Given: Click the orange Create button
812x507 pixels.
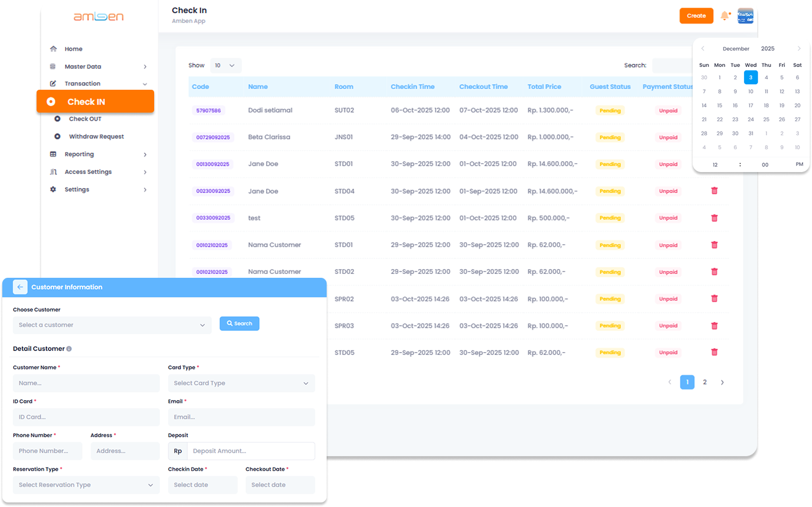Looking at the screenshot, I should click(x=696, y=16).
